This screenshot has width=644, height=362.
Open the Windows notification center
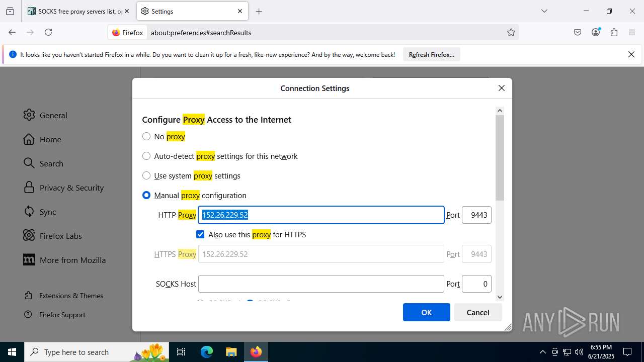(x=627, y=352)
